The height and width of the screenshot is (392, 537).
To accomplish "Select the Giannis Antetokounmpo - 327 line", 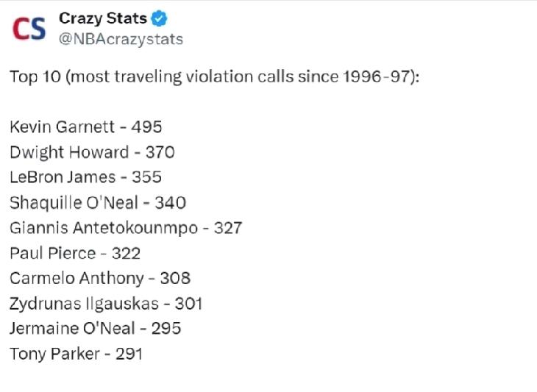I will click(x=126, y=228).
